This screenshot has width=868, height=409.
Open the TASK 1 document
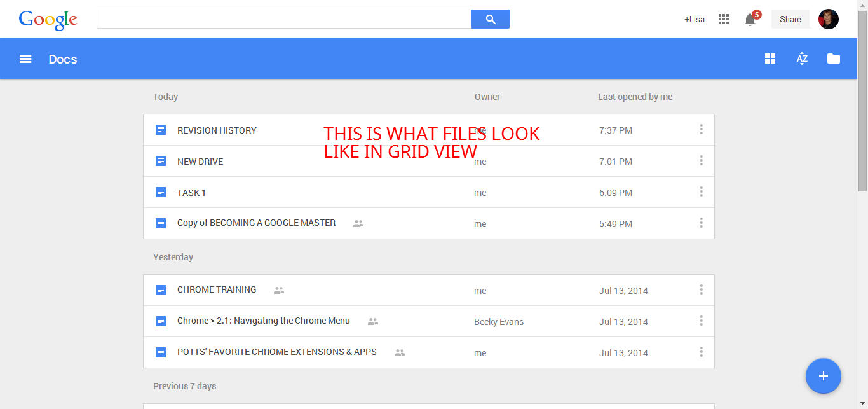click(x=191, y=193)
